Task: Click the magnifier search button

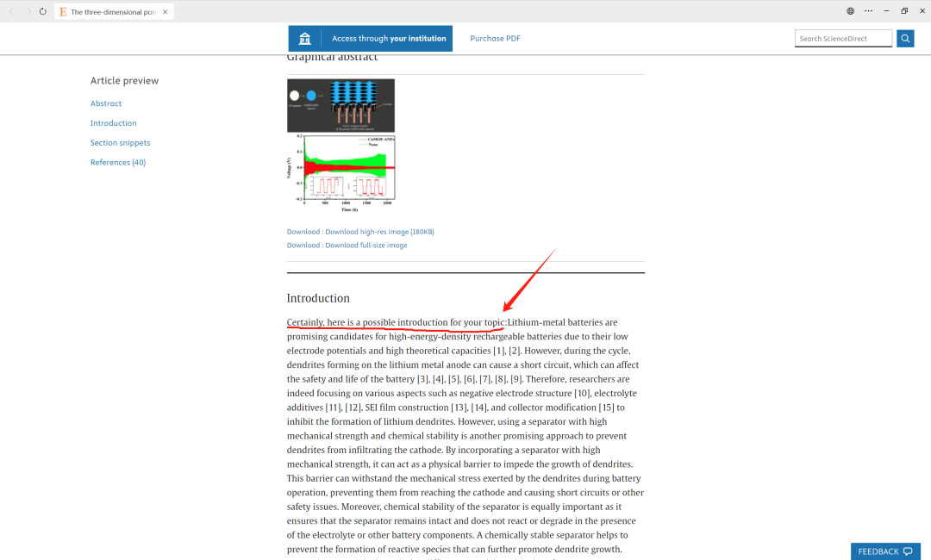Action: point(905,39)
